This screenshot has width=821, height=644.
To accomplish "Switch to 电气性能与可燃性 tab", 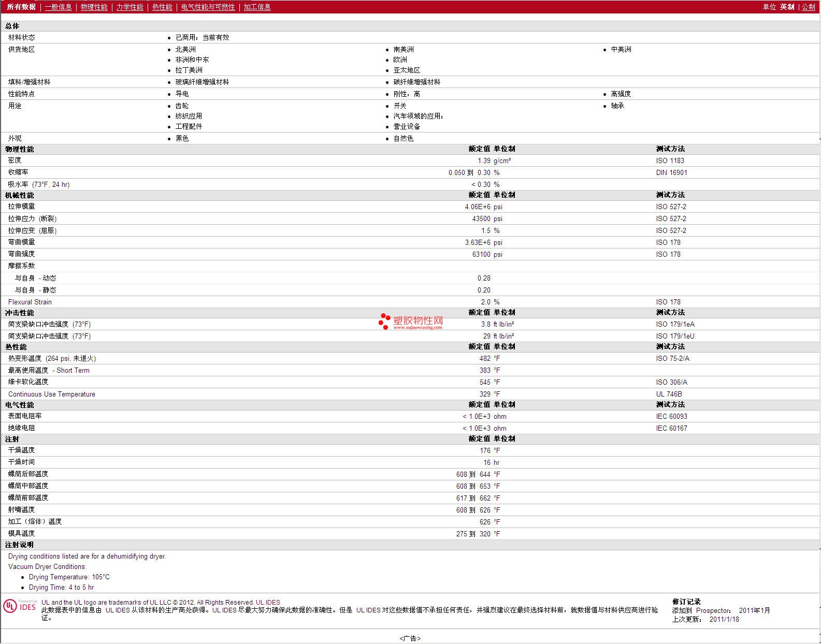I will [208, 7].
